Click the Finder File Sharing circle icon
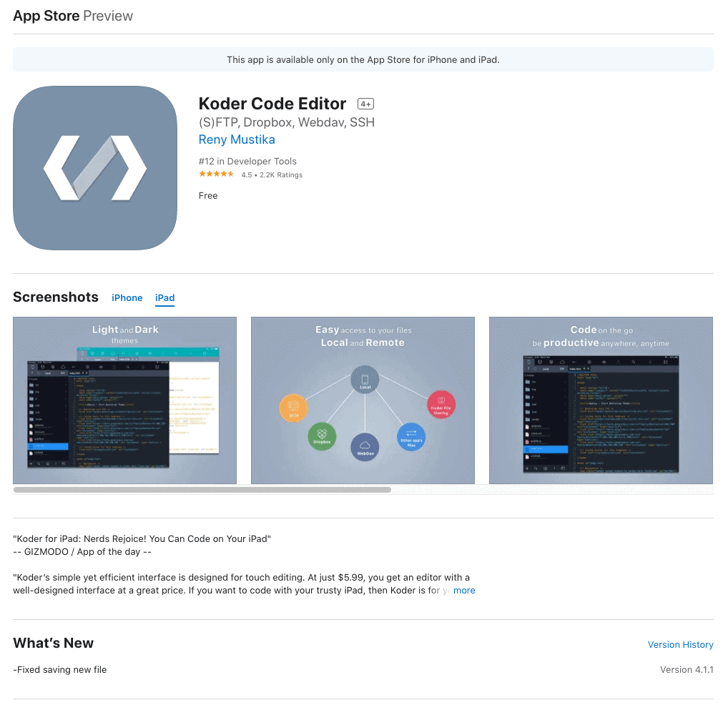Screen dimensions: 728x705 441,404
